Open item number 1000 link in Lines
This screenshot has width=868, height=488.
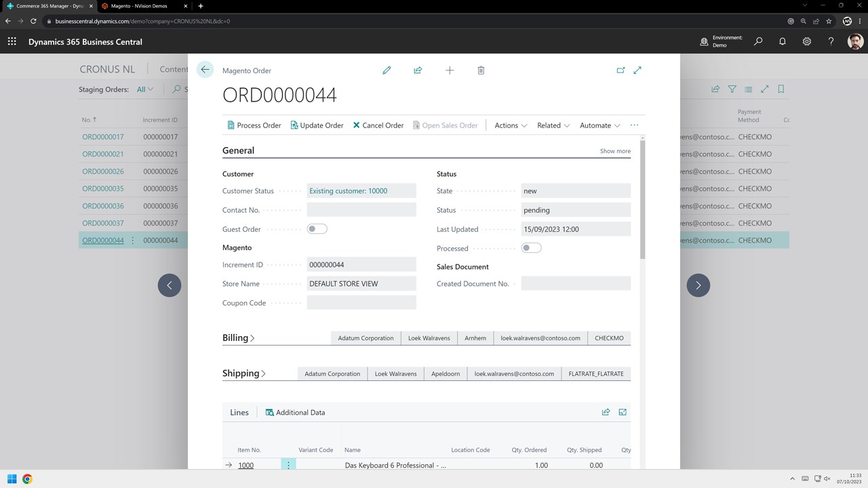coord(245,465)
